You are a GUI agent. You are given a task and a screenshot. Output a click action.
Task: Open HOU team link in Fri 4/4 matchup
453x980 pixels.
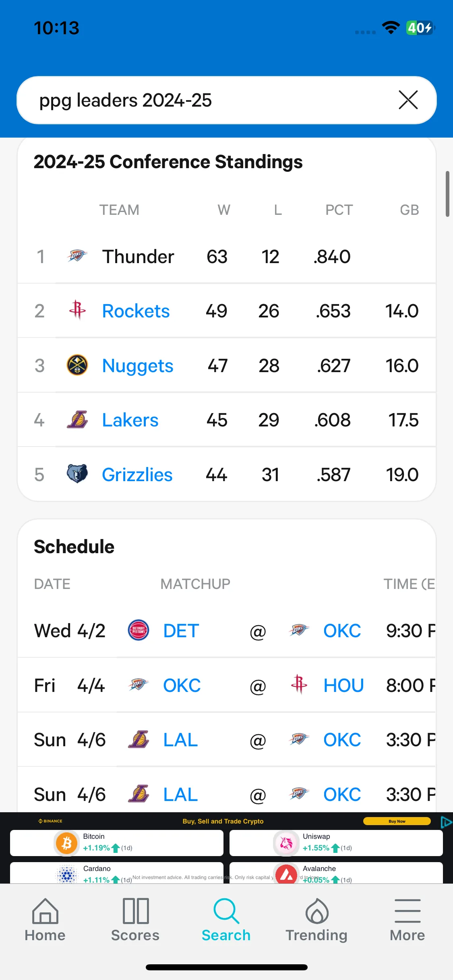click(x=343, y=686)
